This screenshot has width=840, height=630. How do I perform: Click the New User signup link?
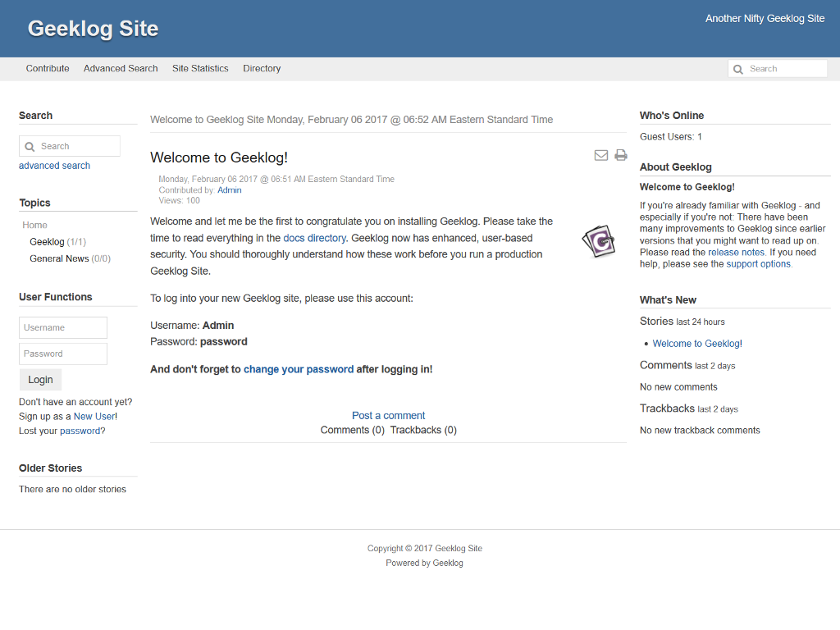[x=94, y=416]
